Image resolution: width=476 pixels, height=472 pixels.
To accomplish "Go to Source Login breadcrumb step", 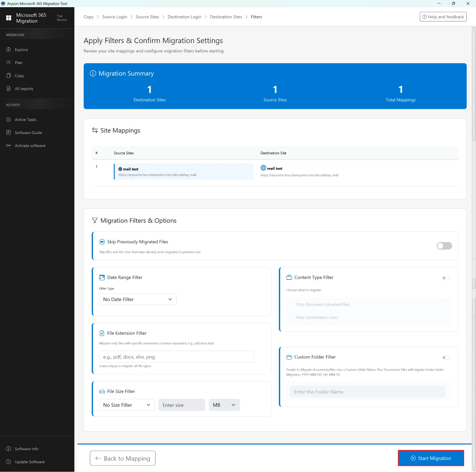I will point(115,17).
